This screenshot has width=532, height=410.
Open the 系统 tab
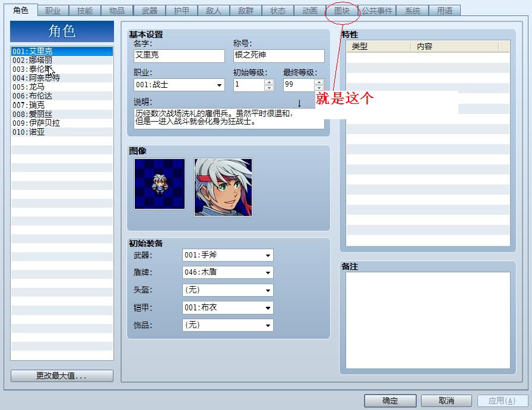point(413,11)
